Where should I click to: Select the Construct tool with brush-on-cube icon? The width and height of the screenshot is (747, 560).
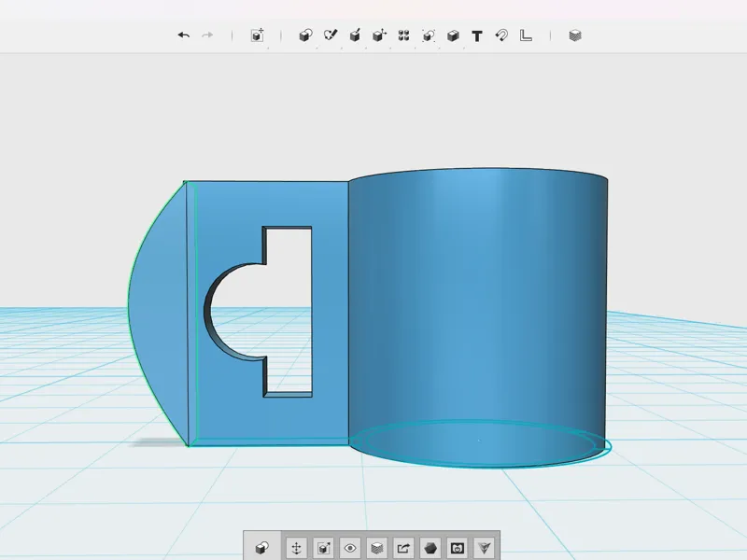(x=355, y=35)
